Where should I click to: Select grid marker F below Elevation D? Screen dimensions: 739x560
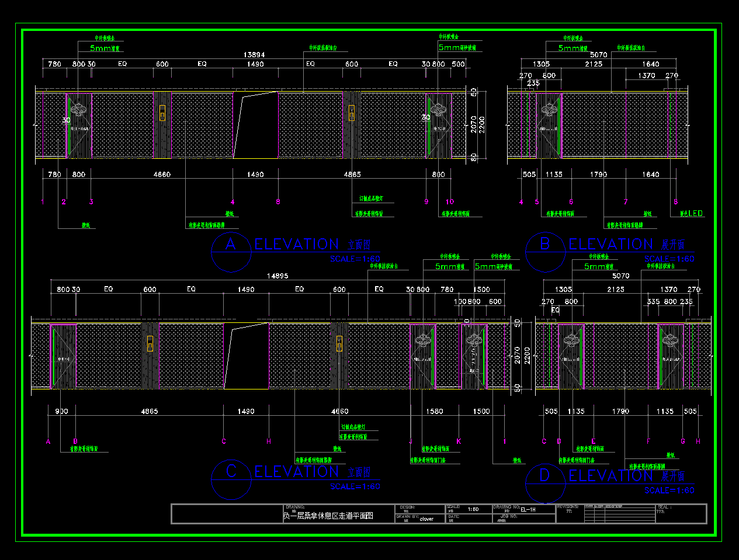648,441
